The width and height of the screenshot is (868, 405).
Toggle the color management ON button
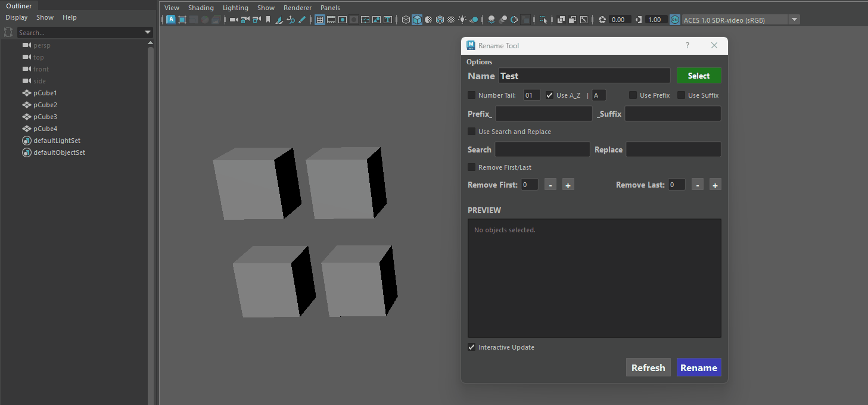coord(674,20)
